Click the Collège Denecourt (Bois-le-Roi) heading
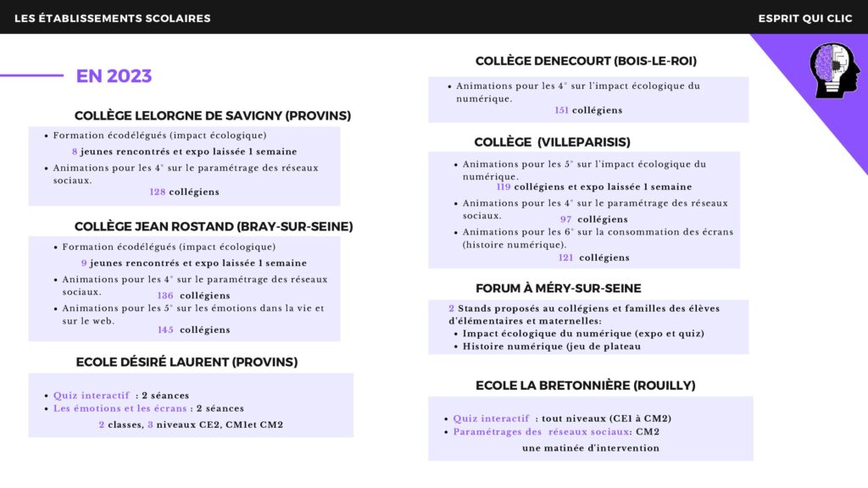868x488 pixels. [586, 61]
